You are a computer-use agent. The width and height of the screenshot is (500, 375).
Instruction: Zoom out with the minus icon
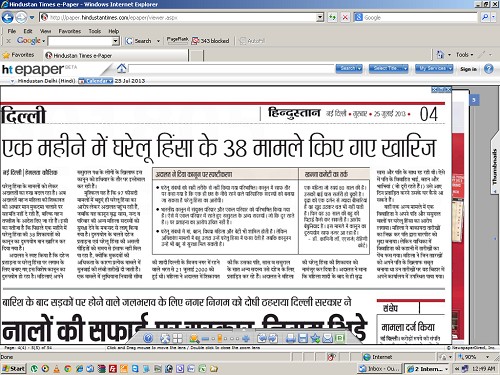pos(206,339)
